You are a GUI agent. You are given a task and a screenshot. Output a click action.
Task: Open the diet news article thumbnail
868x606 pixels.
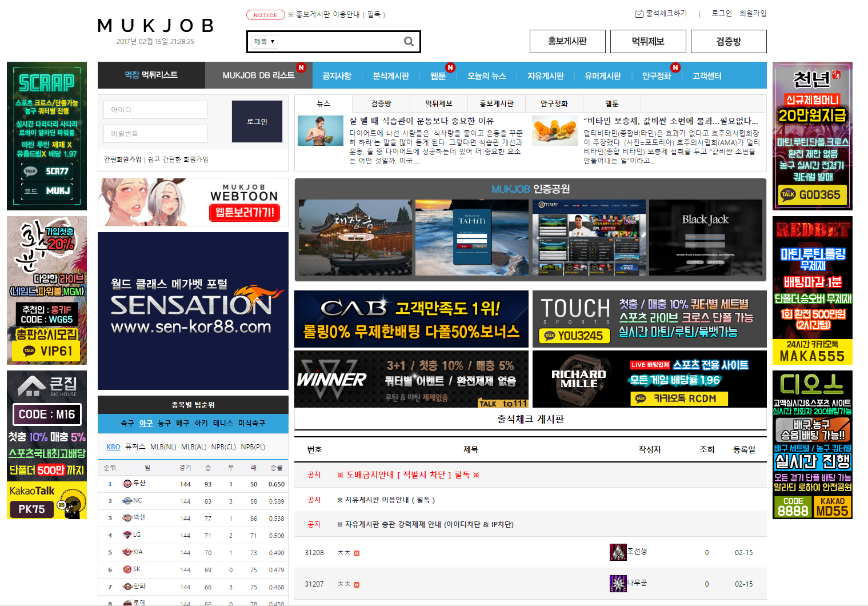(x=321, y=130)
